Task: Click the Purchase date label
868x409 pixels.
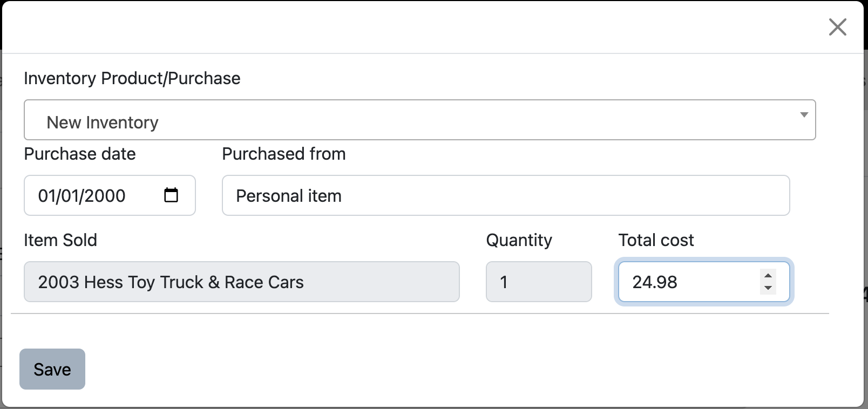Action: point(80,154)
